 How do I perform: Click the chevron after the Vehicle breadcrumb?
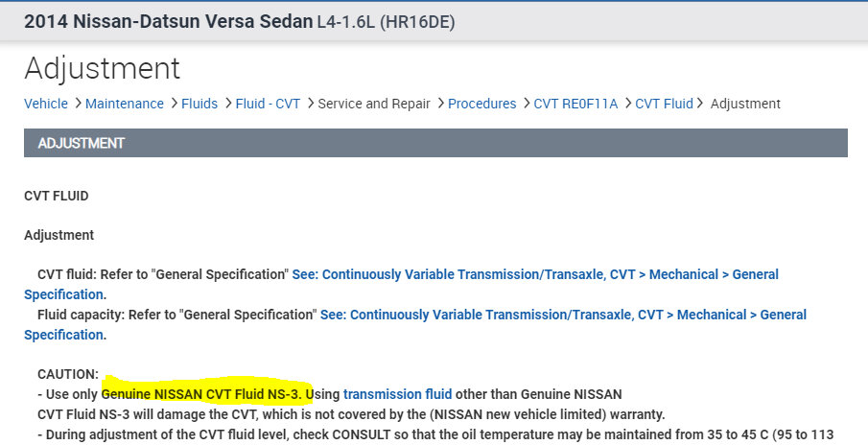(77, 103)
